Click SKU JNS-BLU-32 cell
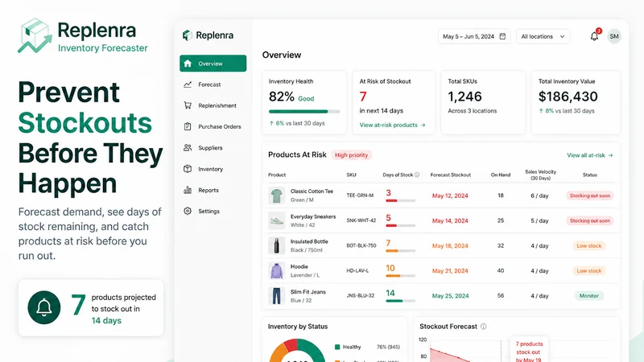The image size is (644, 362). 360,295
